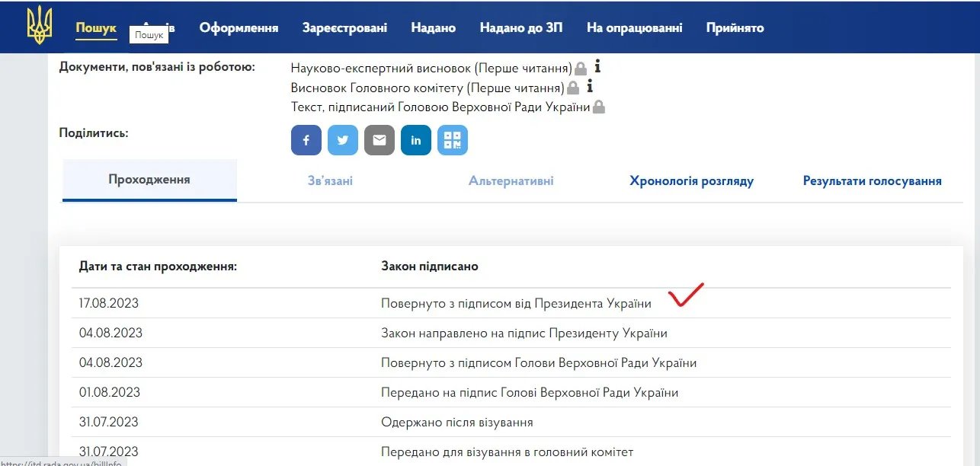Select the Проходження tab
Image resolution: width=980 pixels, height=466 pixels.
point(149,180)
